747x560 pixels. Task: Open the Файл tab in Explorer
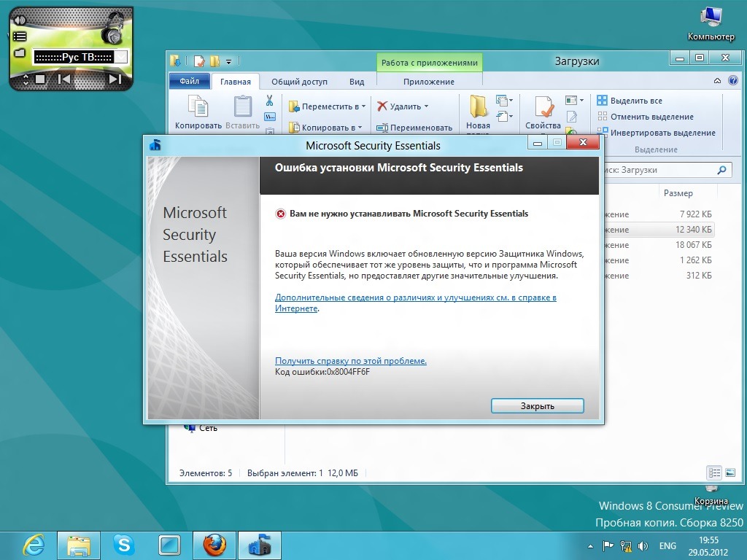(x=189, y=81)
